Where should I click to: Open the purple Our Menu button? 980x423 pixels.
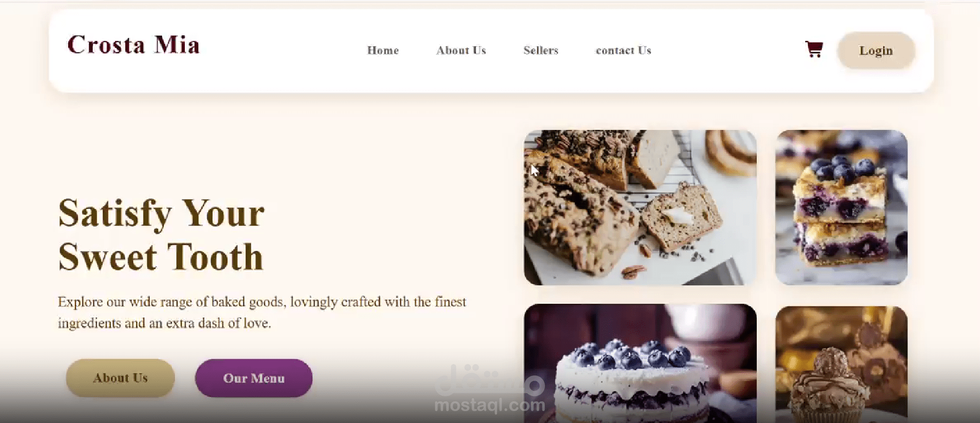(254, 378)
